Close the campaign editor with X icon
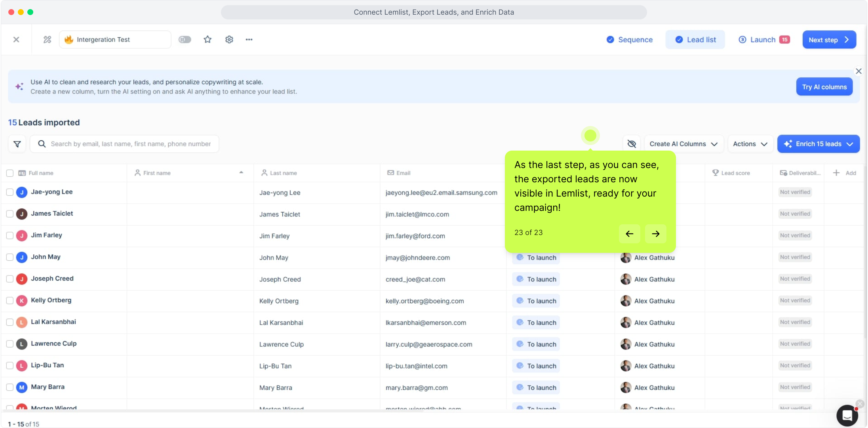Screen dimensions: 868x428 16,40
